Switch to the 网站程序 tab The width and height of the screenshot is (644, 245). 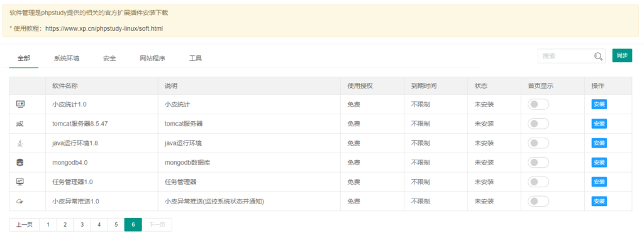pyautogui.click(x=152, y=58)
